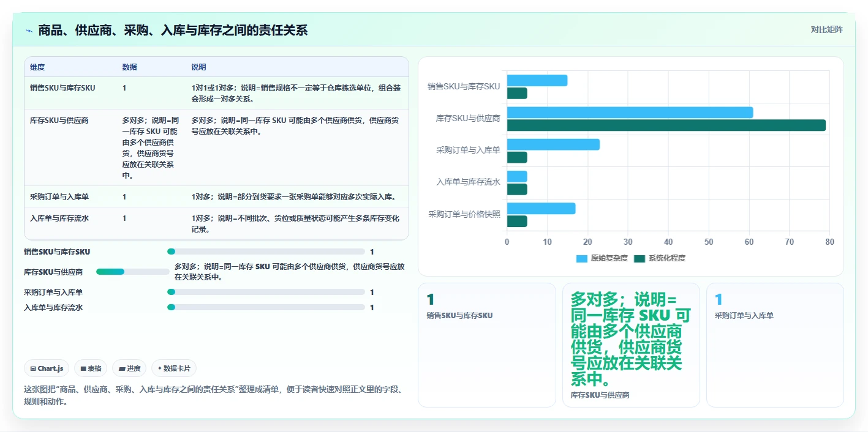Click the Chart.js chip below the progress list
The height and width of the screenshot is (432, 868).
(x=47, y=368)
